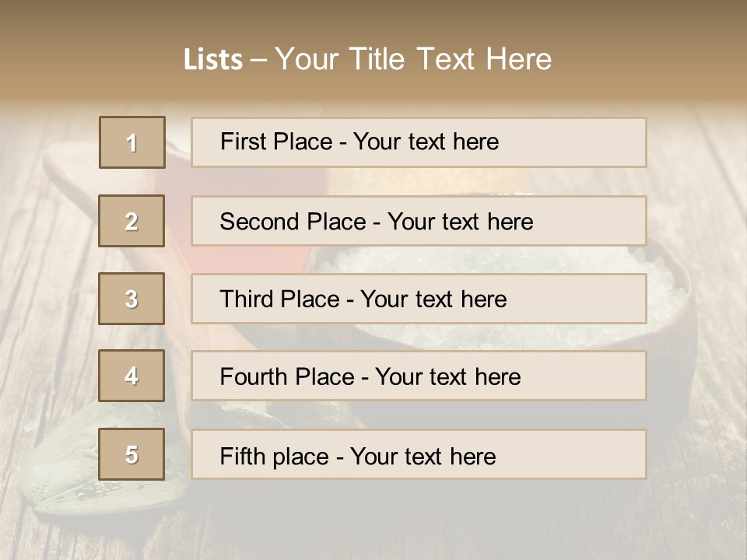The width and height of the screenshot is (747, 560).
Task: Click the number 5 box
Action: 132,454
